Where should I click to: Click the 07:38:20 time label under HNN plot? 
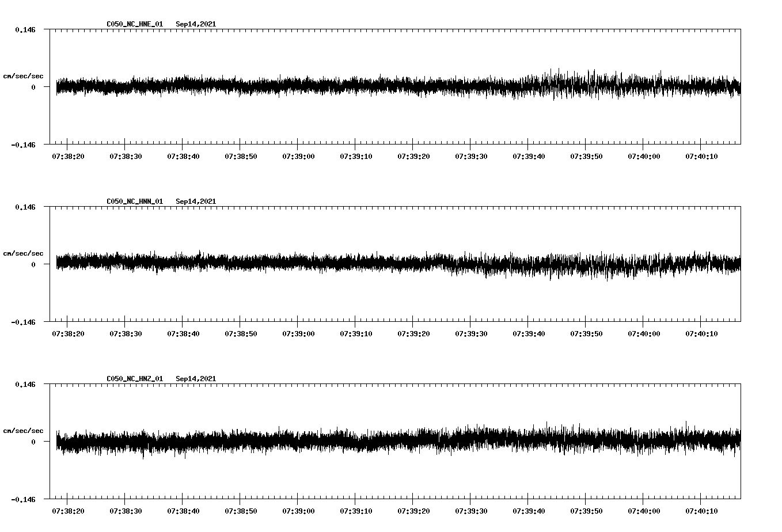click(68, 334)
